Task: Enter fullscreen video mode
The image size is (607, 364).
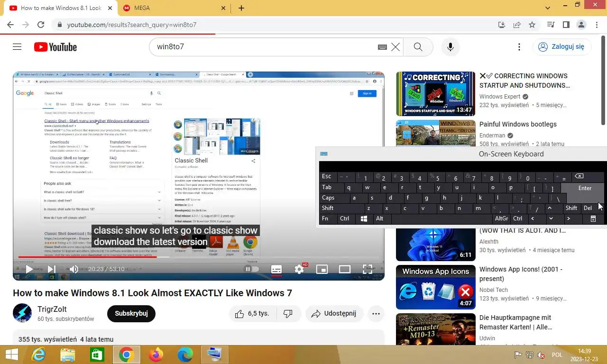Action: click(x=368, y=269)
